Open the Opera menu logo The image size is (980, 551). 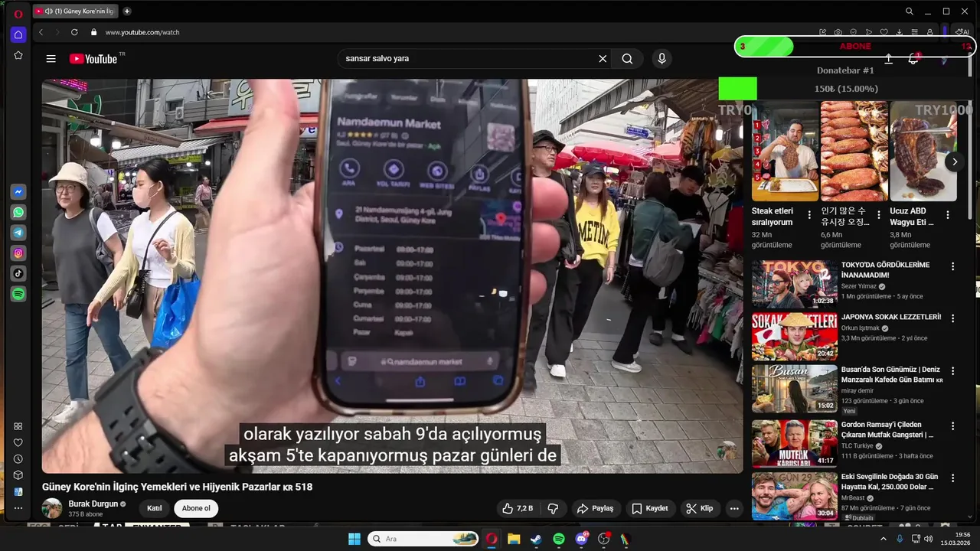pyautogui.click(x=18, y=14)
